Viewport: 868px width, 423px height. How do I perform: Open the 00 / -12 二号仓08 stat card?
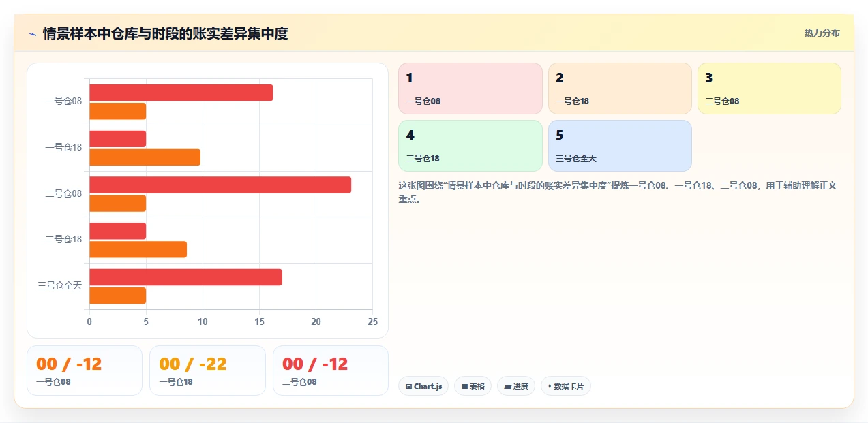331,371
